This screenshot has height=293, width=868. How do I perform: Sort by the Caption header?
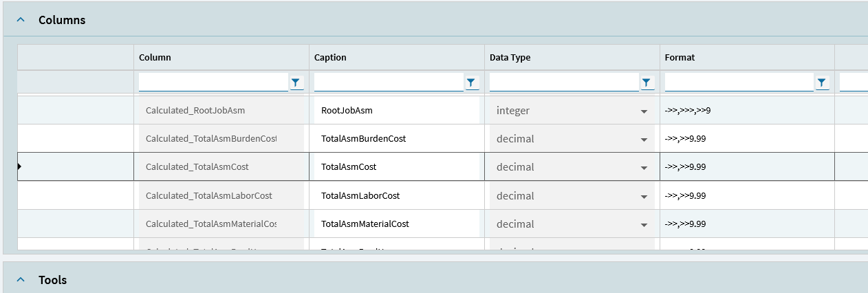[x=330, y=58]
